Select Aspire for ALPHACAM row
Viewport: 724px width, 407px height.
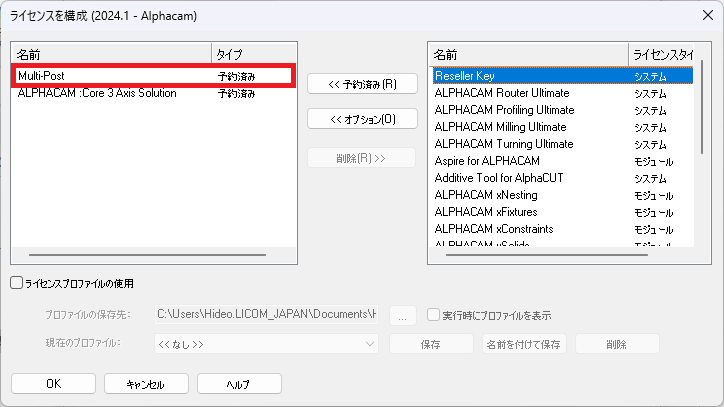563,161
